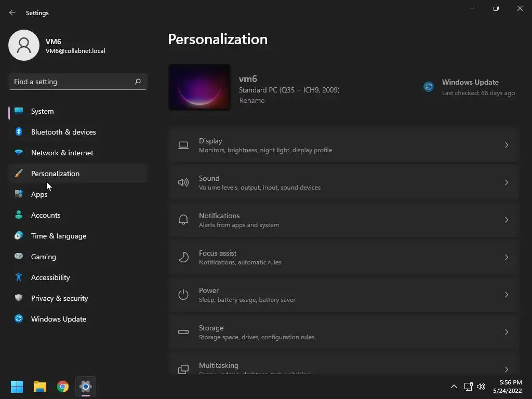
Task: Open the network tray icon
Action: [x=468, y=387]
